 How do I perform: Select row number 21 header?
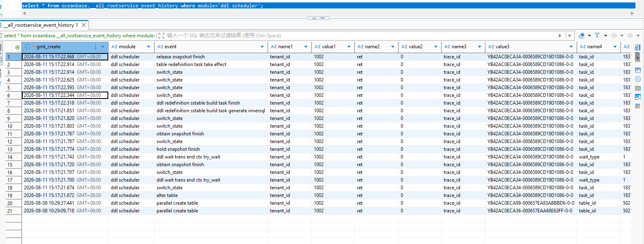pyautogui.click(x=13, y=211)
